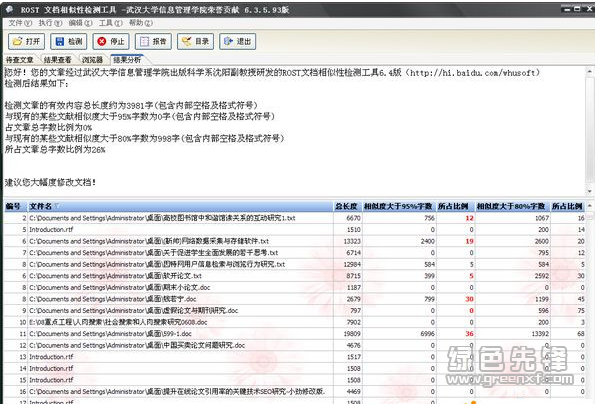The width and height of the screenshot is (595, 404).
Task: Start detection with the 检测 button
Action: (69, 41)
